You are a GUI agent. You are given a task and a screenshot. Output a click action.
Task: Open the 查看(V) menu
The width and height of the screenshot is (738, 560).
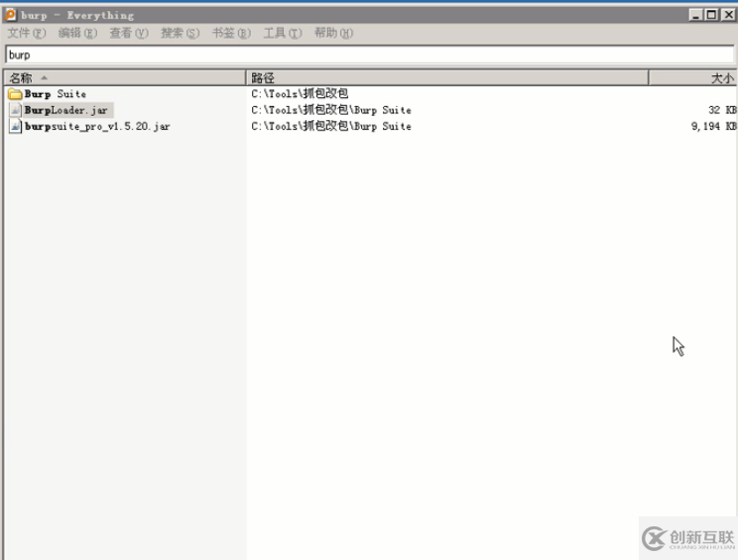pos(129,33)
